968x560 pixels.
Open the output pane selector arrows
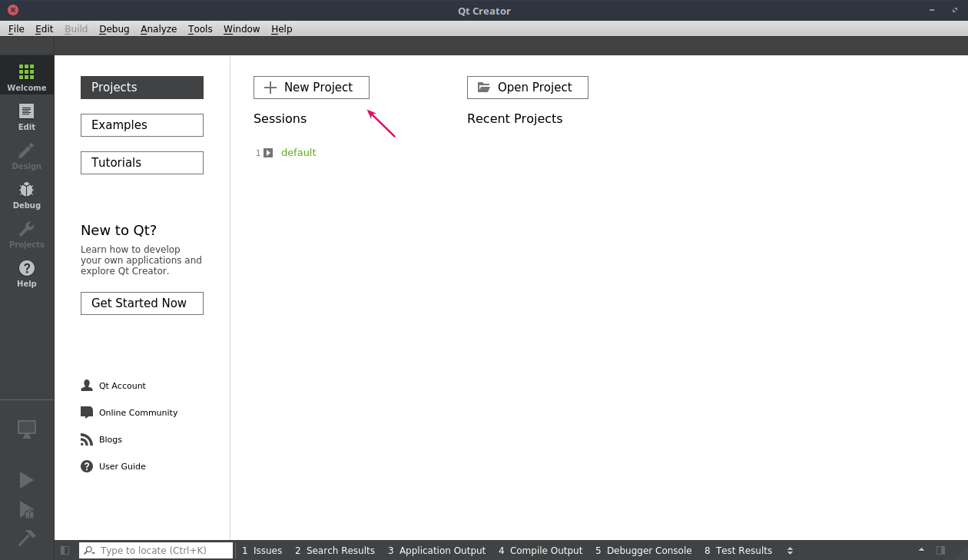(791, 550)
